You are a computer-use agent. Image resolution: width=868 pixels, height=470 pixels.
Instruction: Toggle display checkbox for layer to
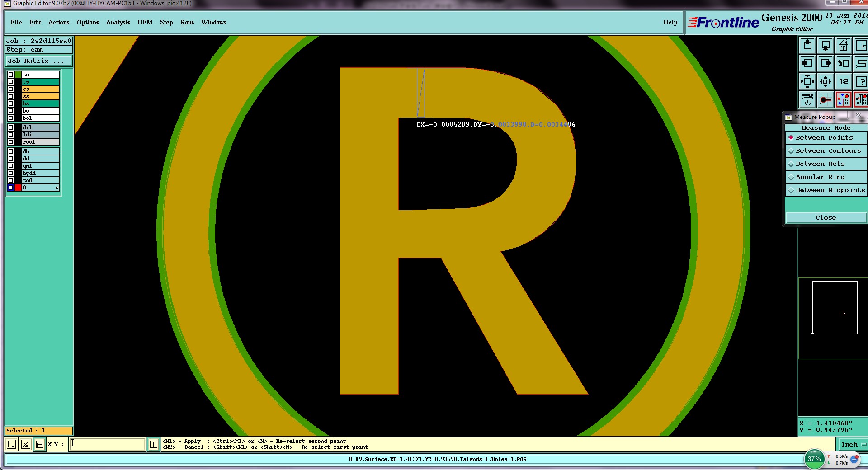[11, 75]
